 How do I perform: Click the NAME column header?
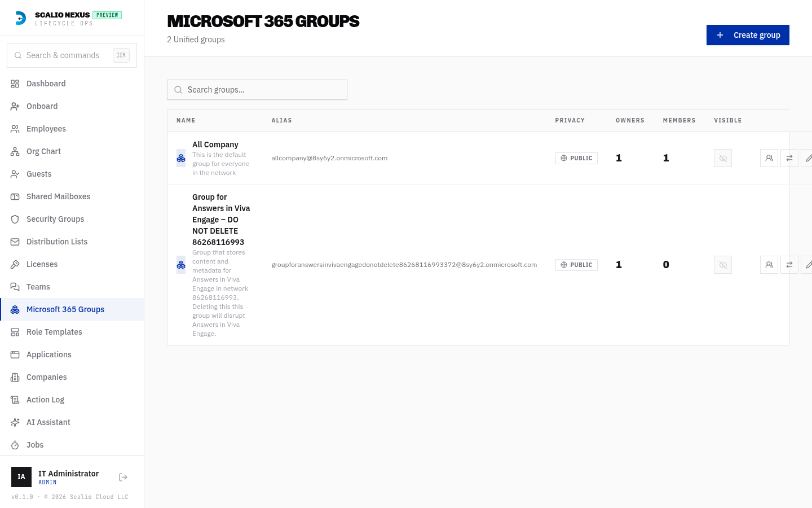(186, 120)
